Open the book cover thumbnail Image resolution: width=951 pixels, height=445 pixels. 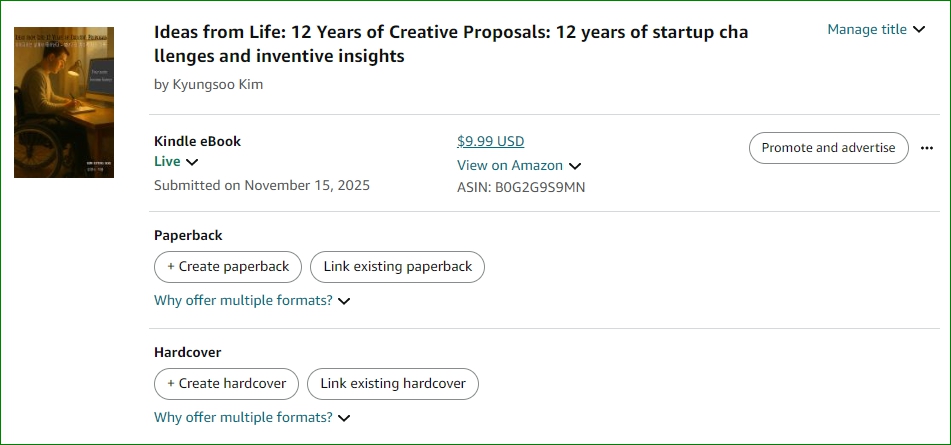tap(64, 102)
